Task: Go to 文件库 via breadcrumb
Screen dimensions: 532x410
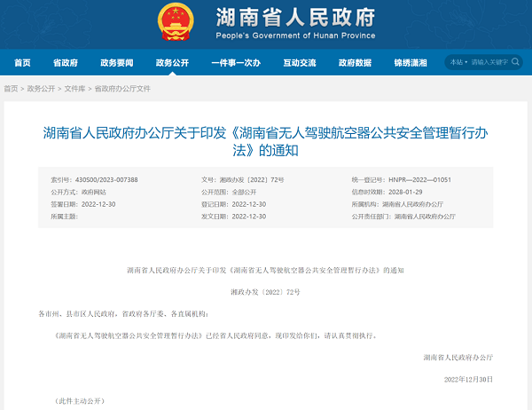Action: click(74, 89)
